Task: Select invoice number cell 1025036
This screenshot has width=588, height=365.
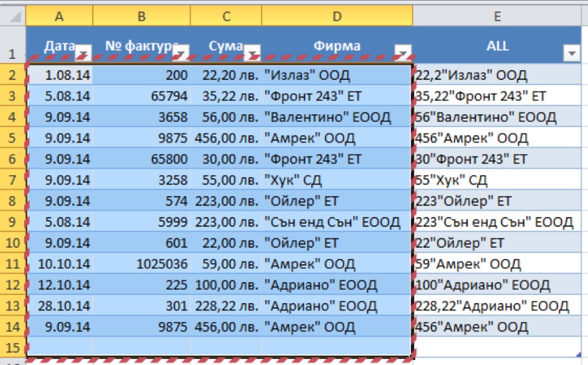Action: pos(141,263)
